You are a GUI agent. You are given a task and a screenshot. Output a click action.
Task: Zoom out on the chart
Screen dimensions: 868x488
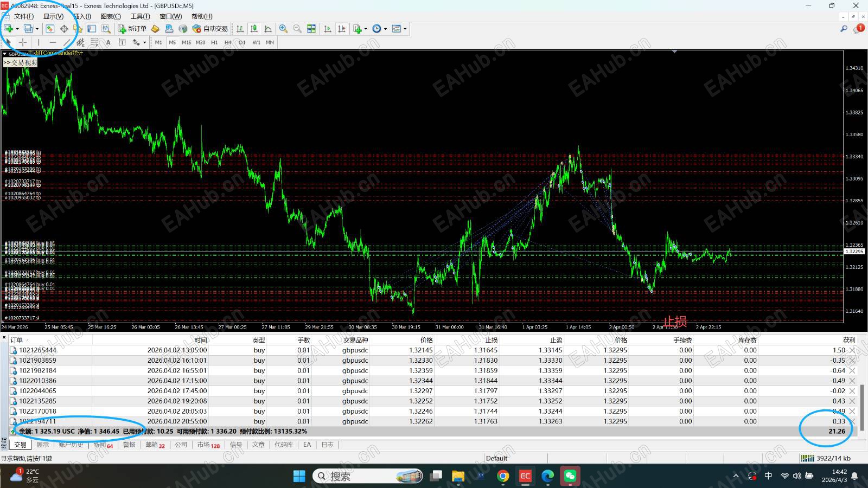297,29
